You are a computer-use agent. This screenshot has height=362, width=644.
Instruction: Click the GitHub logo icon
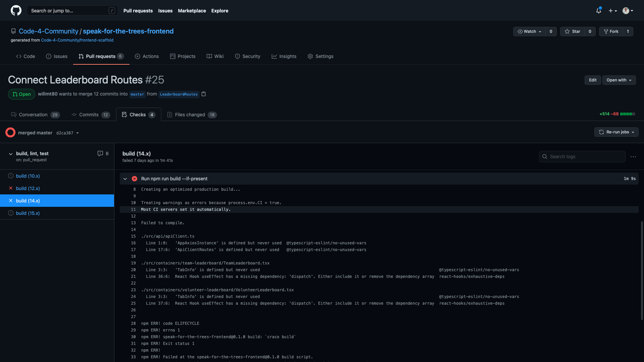tap(16, 10)
